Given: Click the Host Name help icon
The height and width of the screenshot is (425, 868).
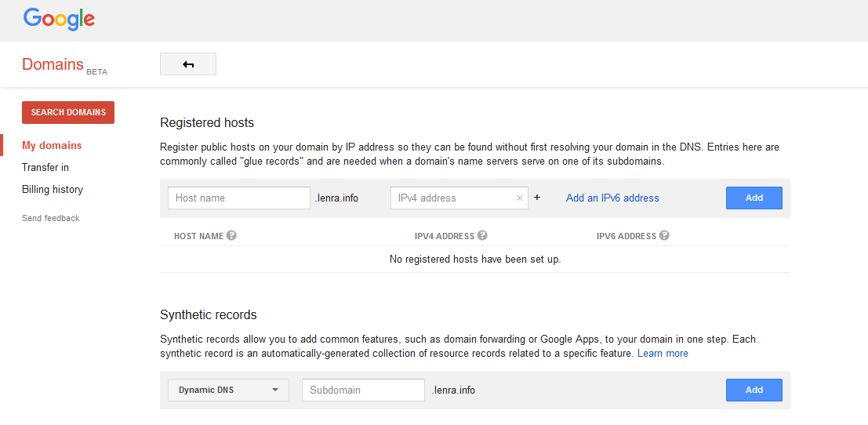Looking at the screenshot, I should [232, 235].
